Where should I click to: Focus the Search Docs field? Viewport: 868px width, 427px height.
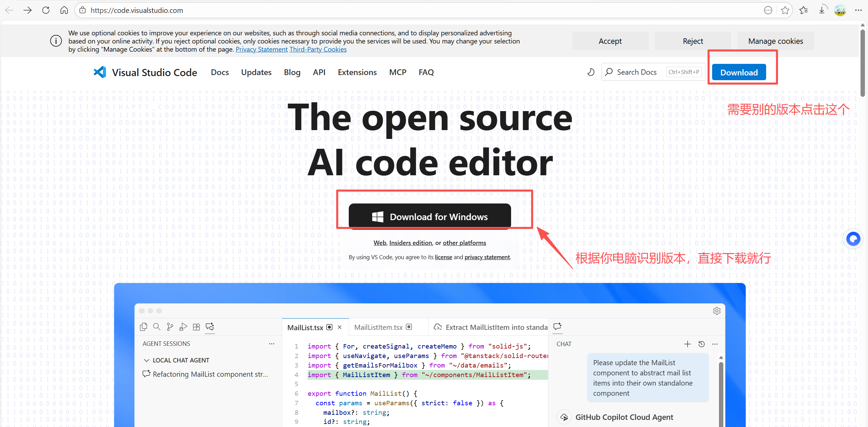[653, 72]
